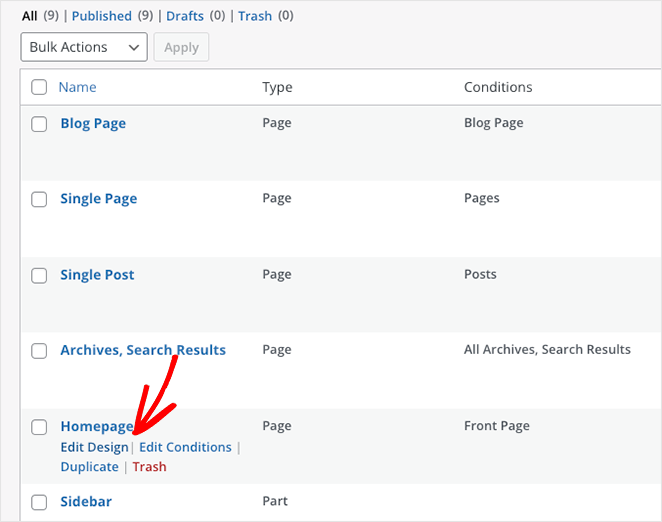Click 'Posts' condition in Single Post row
Screen dimensions: 662x522
tap(480, 275)
